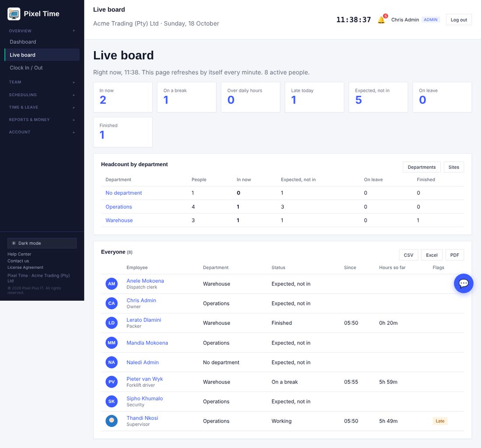This screenshot has height=448, width=481.
Task: Click Pieter van Wyk's PV avatar
Action: pyautogui.click(x=112, y=382)
